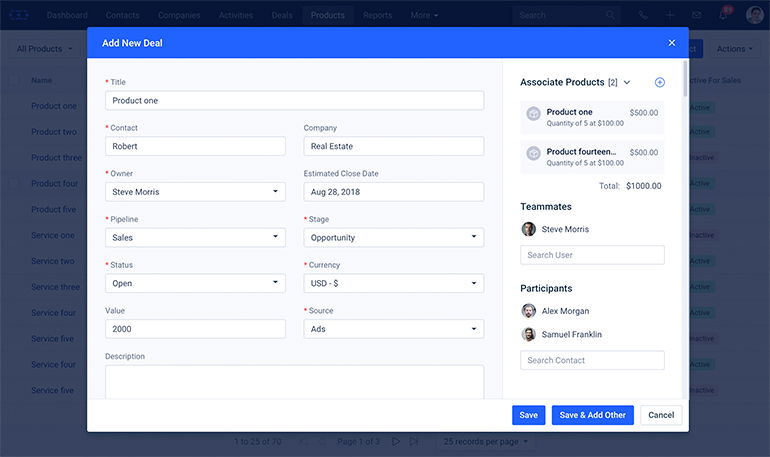Click Product fourteen cube icon
The image size is (770, 457).
533,154
